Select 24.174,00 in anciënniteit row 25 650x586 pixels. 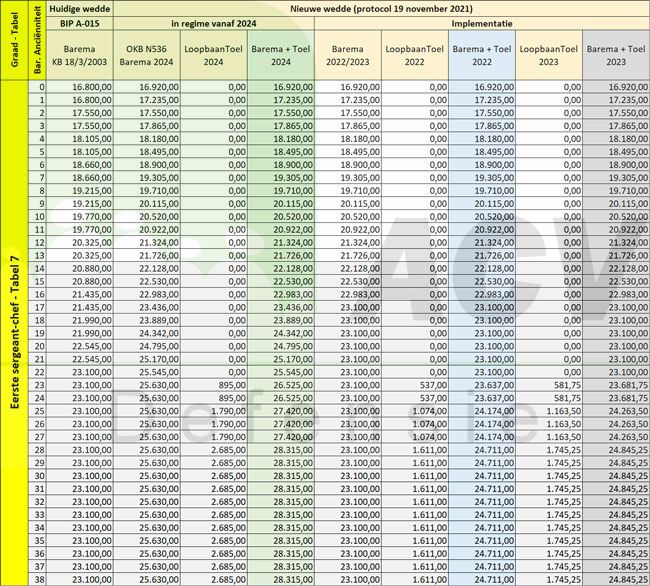click(x=482, y=411)
